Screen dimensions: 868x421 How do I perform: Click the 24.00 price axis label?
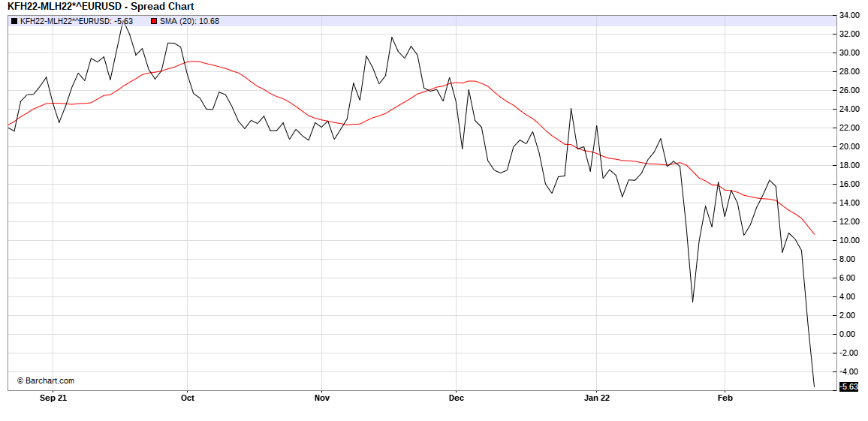click(849, 110)
